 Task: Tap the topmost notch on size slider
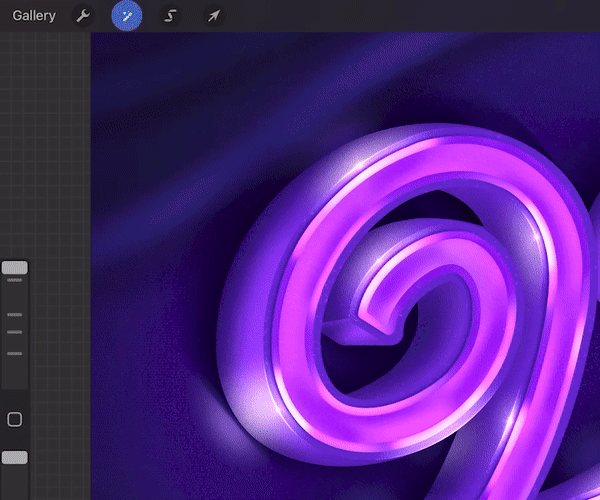[15, 280]
